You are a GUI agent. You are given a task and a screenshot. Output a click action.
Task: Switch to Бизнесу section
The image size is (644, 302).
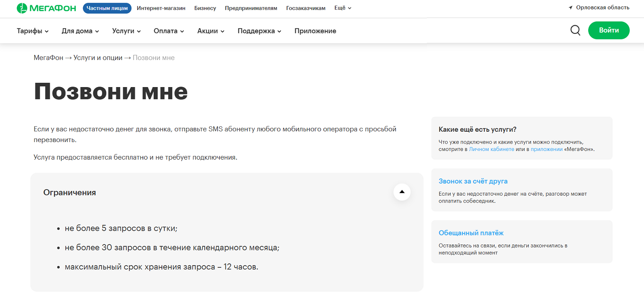pos(205,8)
